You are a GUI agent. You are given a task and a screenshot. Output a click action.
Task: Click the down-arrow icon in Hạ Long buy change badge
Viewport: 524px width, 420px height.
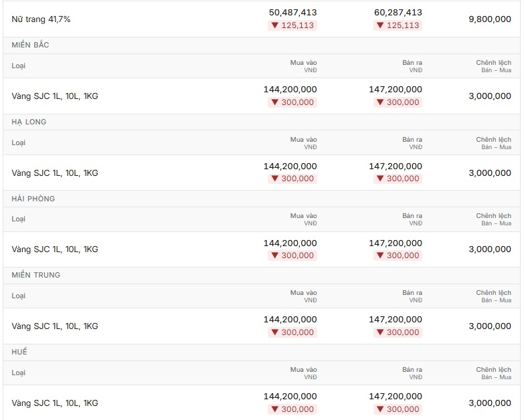pos(274,179)
